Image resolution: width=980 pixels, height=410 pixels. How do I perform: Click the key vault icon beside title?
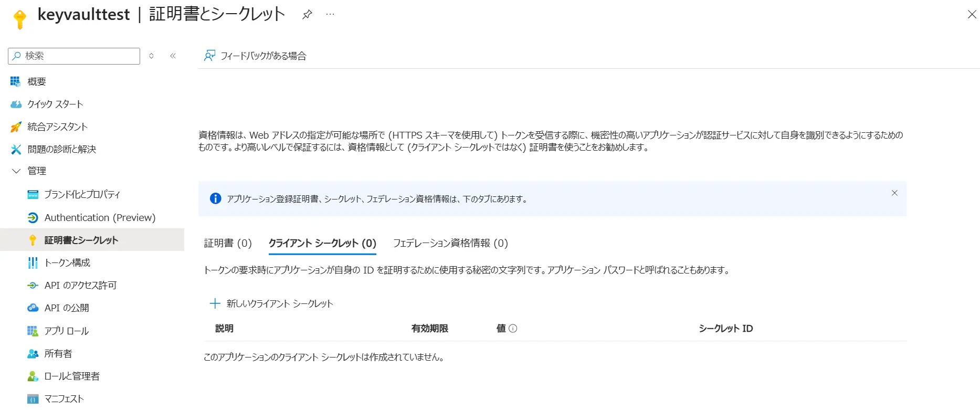click(20, 19)
